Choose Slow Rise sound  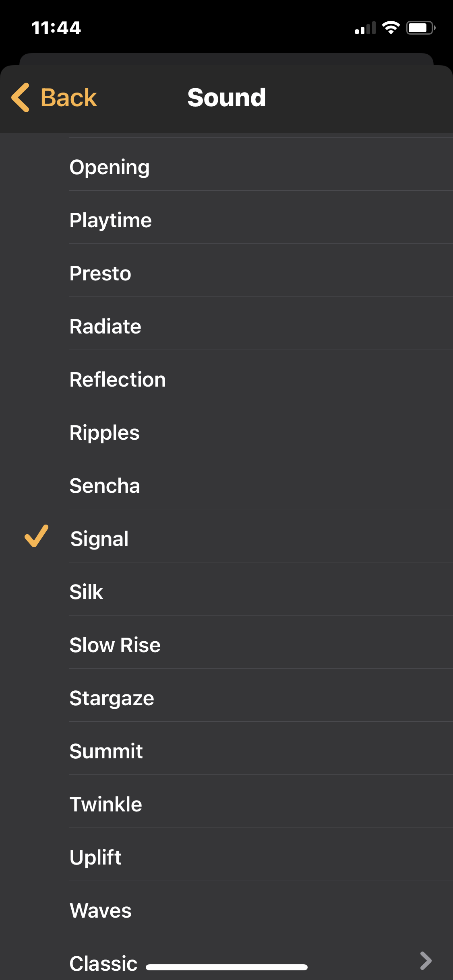click(115, 645)
